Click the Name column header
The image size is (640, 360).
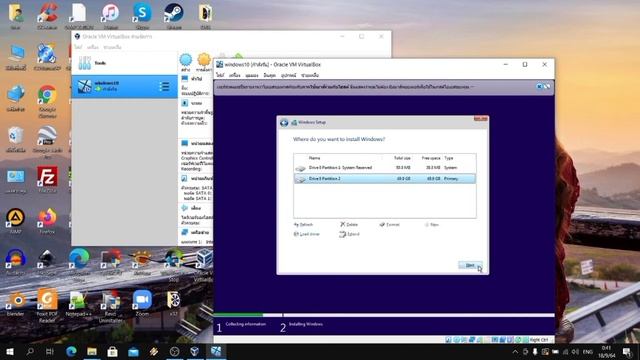(x=314, y=158)
